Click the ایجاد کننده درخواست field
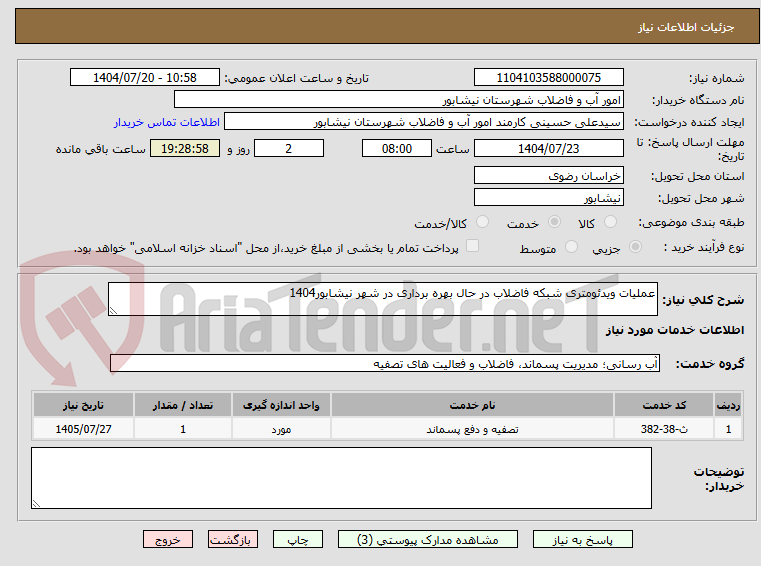 (424, 122)
